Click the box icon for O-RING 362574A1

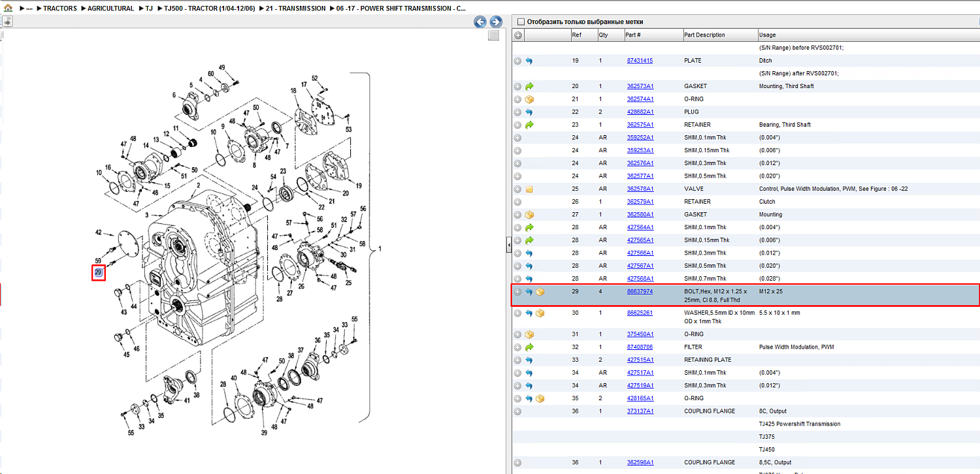[x=529, y=99]
